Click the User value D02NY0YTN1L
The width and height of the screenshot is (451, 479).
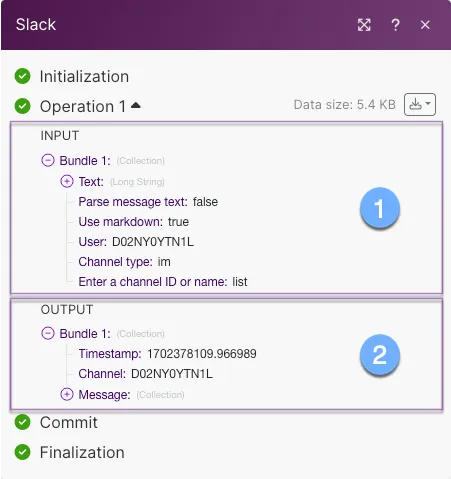pyautogui.click(x=153, y=242)
